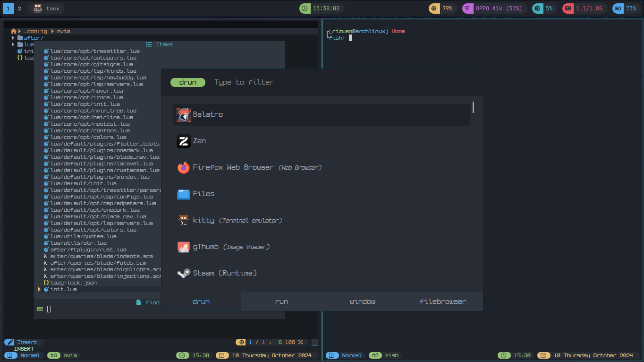Collapse the lua folder in the nvim tree

click(x=13, y=44)
